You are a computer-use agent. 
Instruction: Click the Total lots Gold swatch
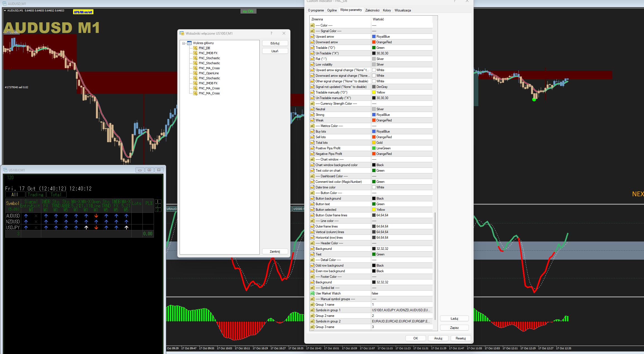[374, 143]
